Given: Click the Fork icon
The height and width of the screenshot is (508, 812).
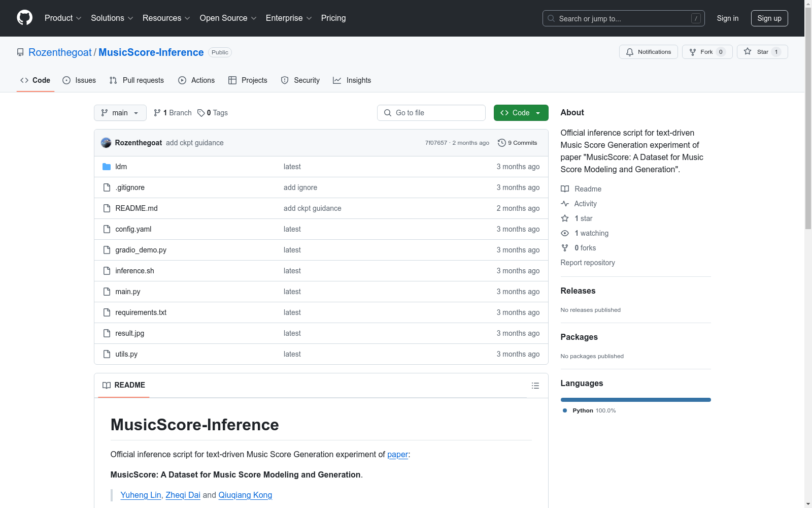Looking at the screenshot, I should pyautogui.click(x=693, y=52).
